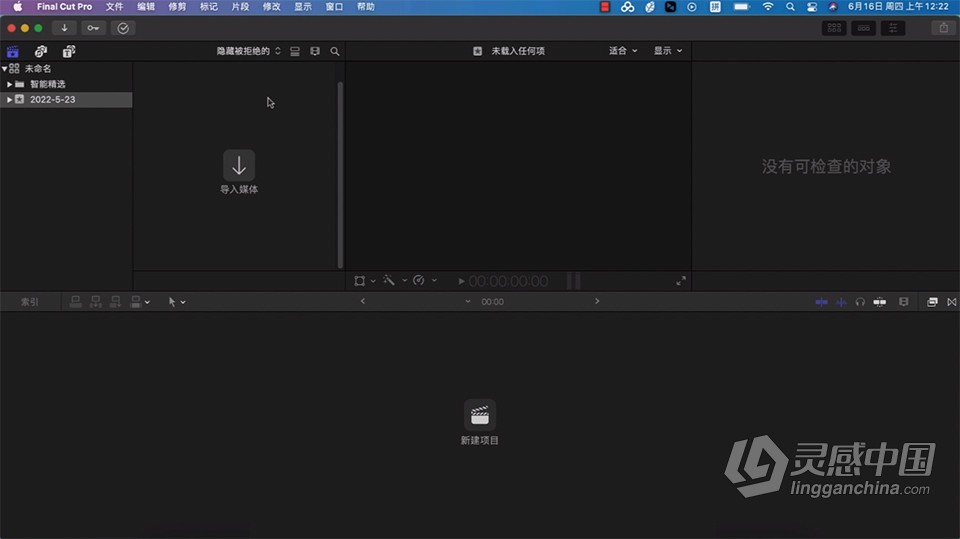Show background tasks checkmark icon
Image resolution: width=960 pixels, height=539 pixels.
pyautogui.click(x=123, y=28)
